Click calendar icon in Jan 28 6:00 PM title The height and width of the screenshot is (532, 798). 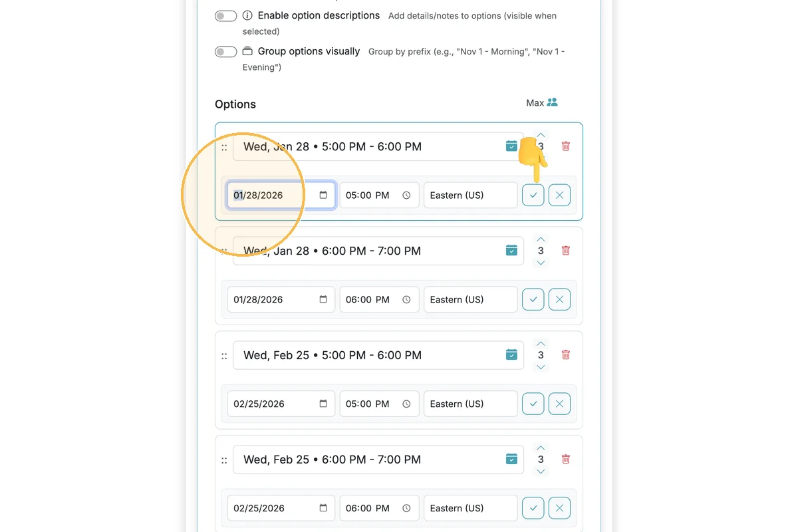511,251
